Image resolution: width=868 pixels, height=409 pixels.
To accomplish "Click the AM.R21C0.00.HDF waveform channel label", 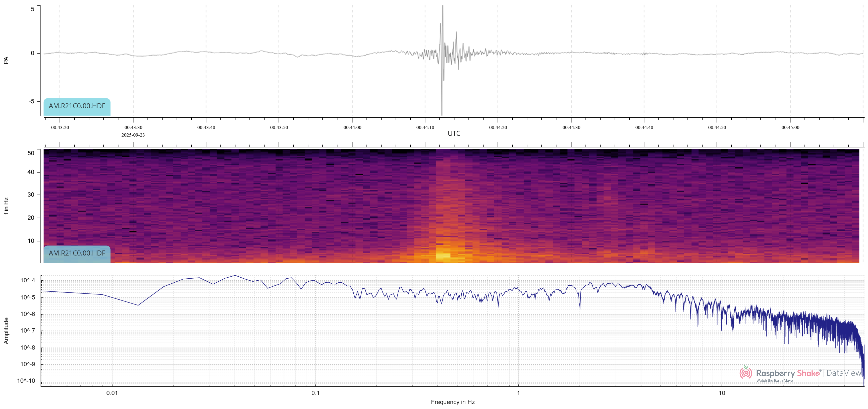I will (x=77, y=106).
